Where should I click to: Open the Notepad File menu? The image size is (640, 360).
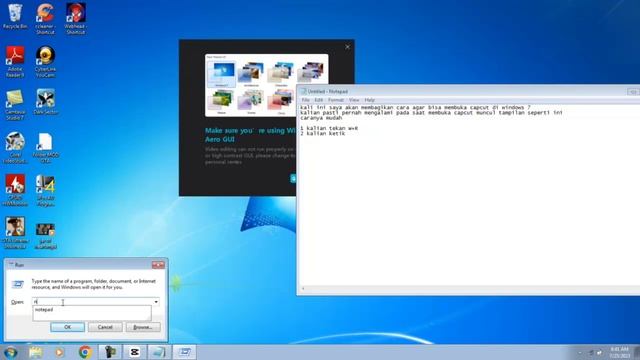pyautogui.click(x=306, y=100)
